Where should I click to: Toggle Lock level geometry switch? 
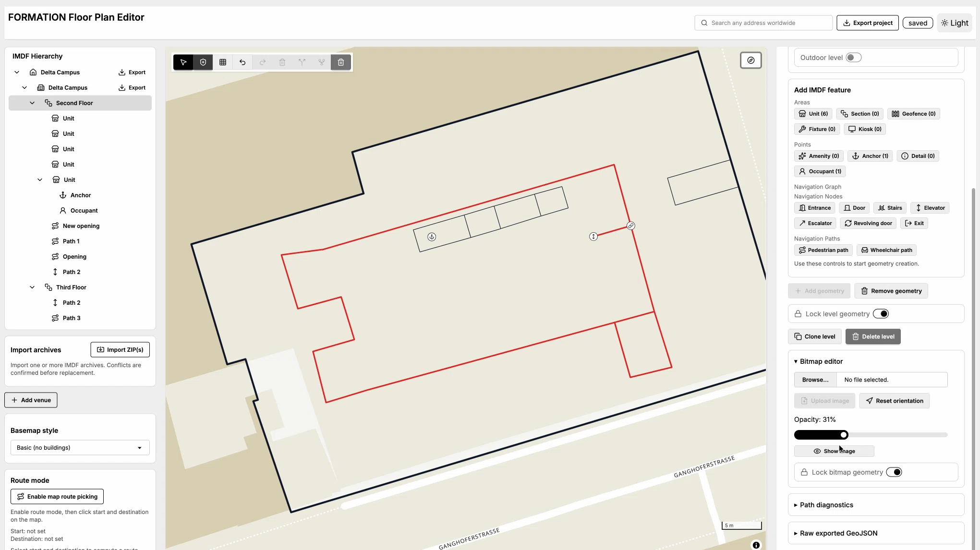point(881,314)
